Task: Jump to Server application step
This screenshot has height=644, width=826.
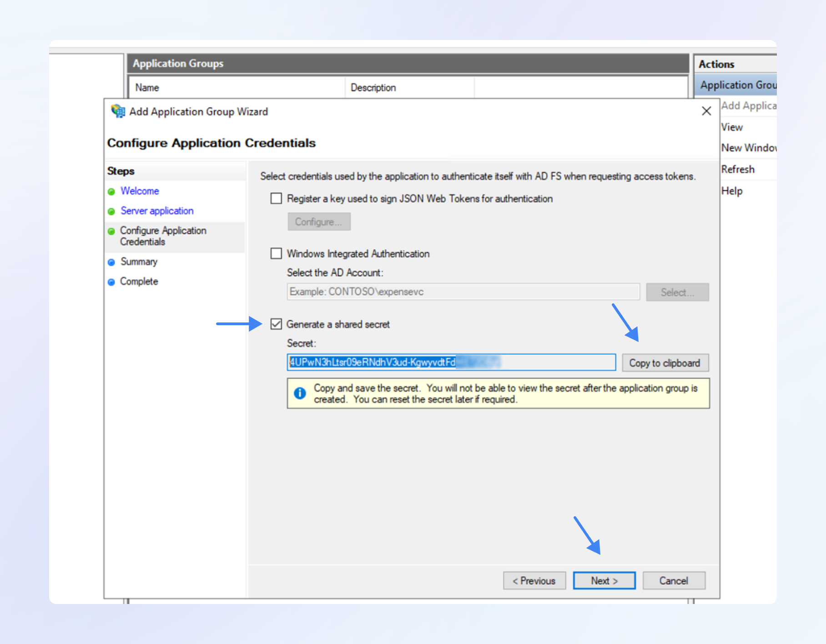Action: (x=157, y=211)
